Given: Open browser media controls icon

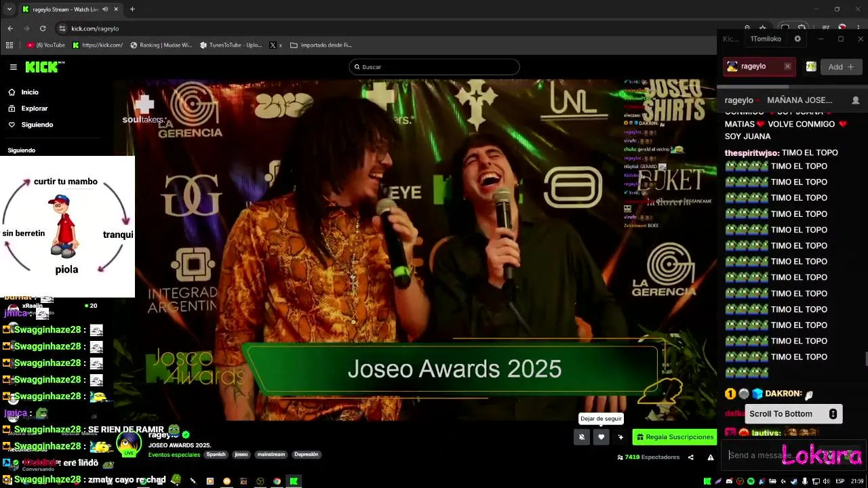Looking at the screenshot, I should click(826, 28).
